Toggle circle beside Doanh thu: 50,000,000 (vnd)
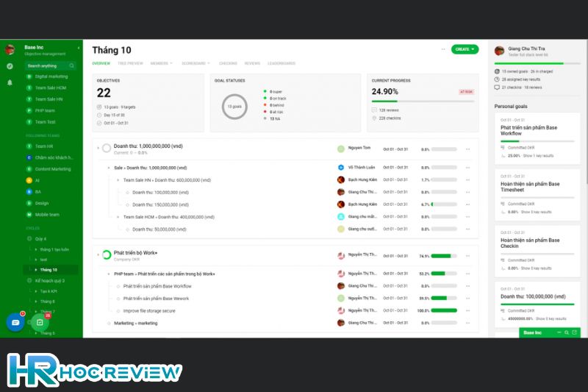The width and height of the screenshot is (588, 392). [127, 229]
